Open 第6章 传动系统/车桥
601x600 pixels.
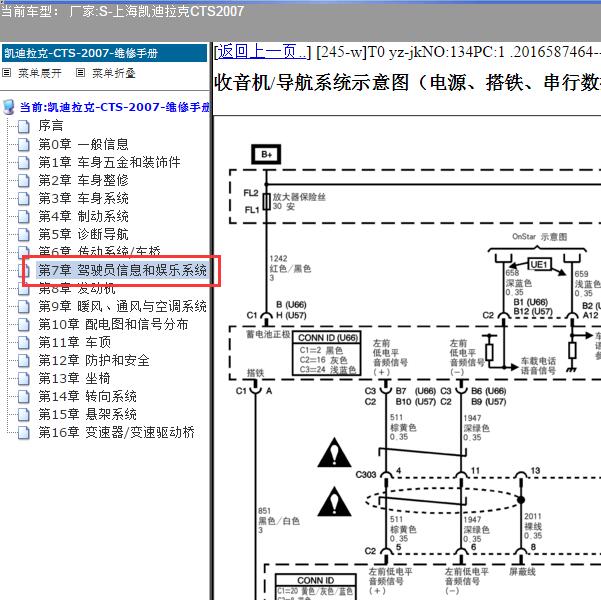(x=99, y=251)
